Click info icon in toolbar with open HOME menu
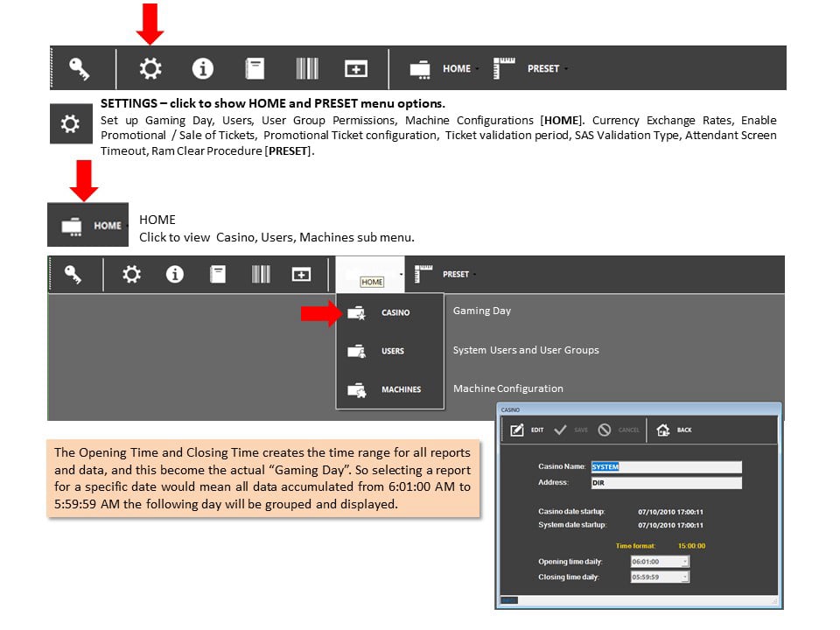The height and width of the screenshot is (630, 840). point(175,274)
